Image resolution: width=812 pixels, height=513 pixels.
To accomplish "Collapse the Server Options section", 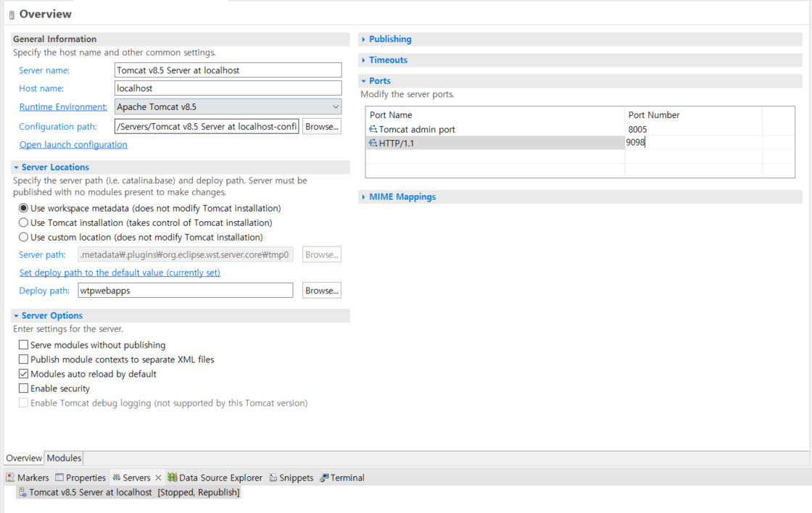I will pos(16,316).
